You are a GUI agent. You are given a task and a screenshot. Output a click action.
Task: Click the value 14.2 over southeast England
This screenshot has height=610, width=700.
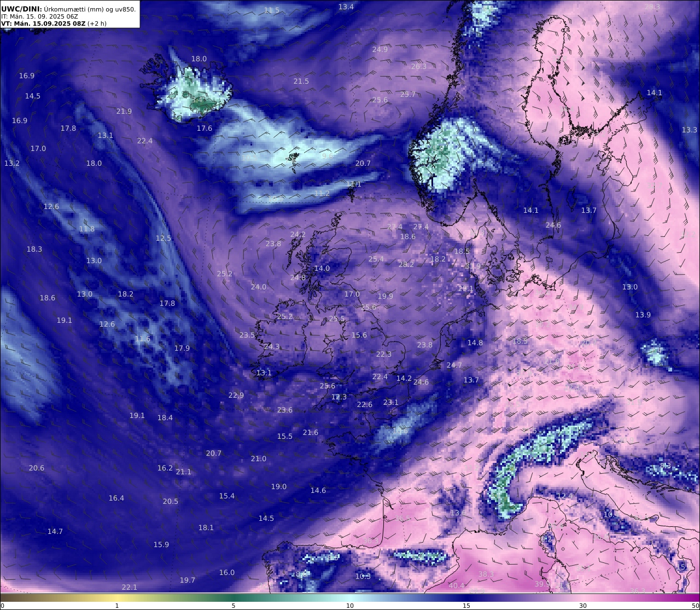click(x=404, y=378)
